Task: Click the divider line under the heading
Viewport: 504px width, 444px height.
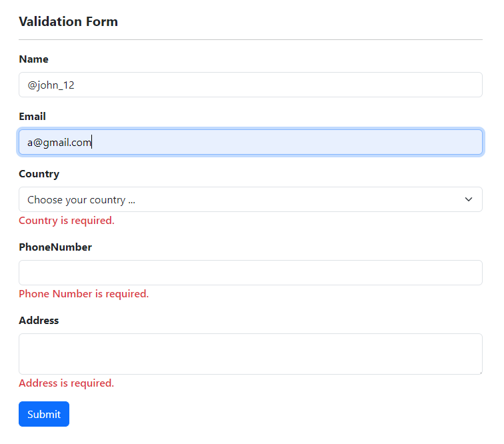Action: click(250, 40)
